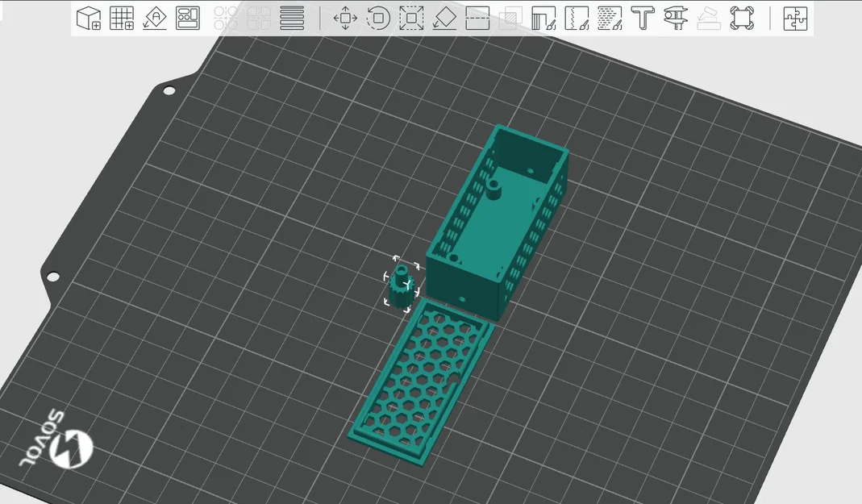Image resolution: width=862 pixels, height=504 pixels.
Task: Select the rectangular box enclosure model
Action: click(x=498, y=225)
